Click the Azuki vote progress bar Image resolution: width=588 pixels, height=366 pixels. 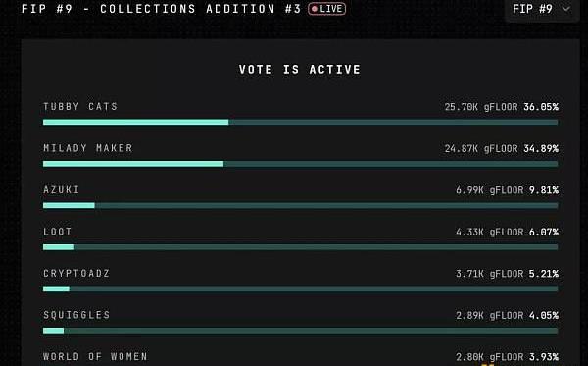coord(301,205)
